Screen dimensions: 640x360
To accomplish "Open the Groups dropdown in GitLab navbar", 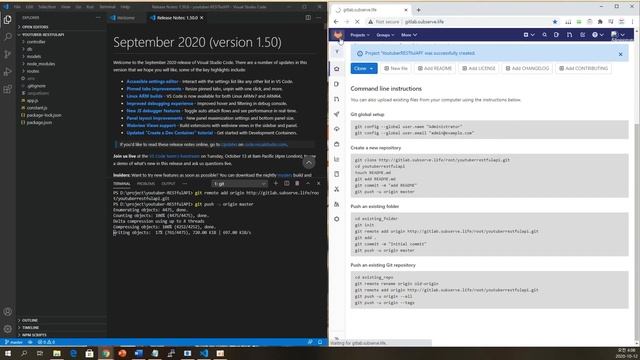I will point(385,35).
